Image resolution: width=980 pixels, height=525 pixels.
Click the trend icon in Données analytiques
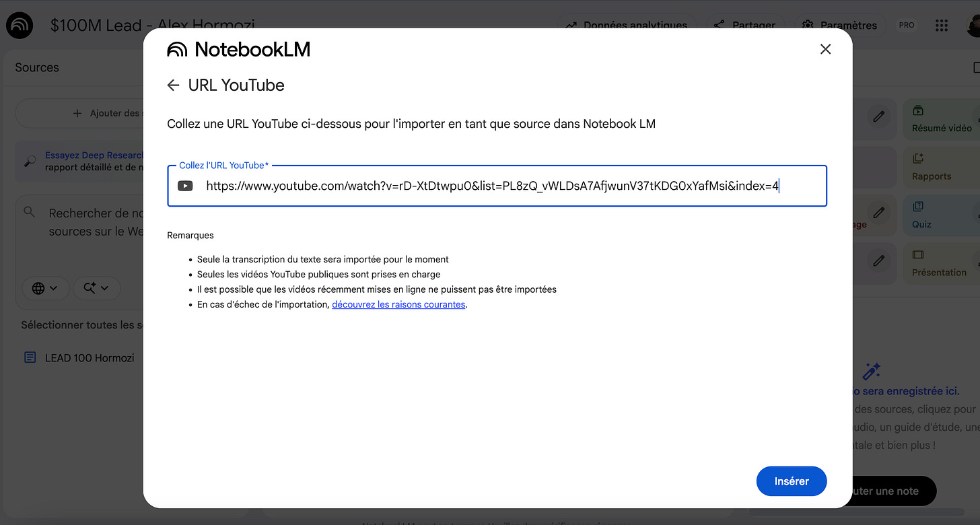[571, 26]
